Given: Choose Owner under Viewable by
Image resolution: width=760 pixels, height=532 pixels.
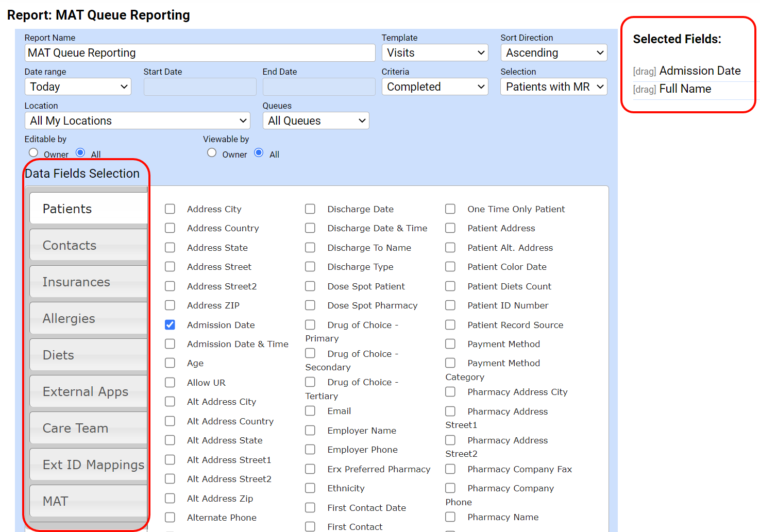Looking at the screenshot, I should 212,153.
